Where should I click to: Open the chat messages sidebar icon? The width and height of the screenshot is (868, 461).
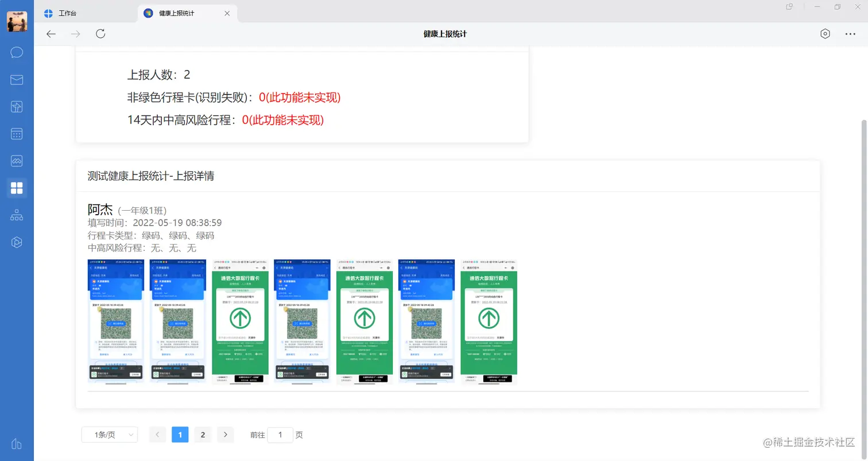point(17,53)
